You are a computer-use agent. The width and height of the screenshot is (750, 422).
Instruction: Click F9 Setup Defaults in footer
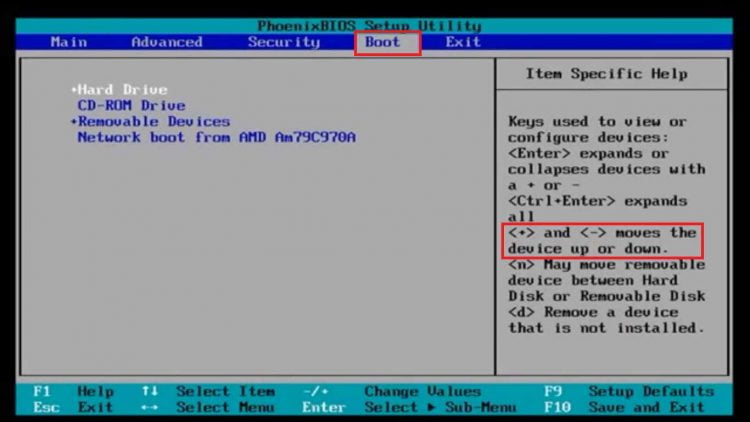(x=629, y=391)
